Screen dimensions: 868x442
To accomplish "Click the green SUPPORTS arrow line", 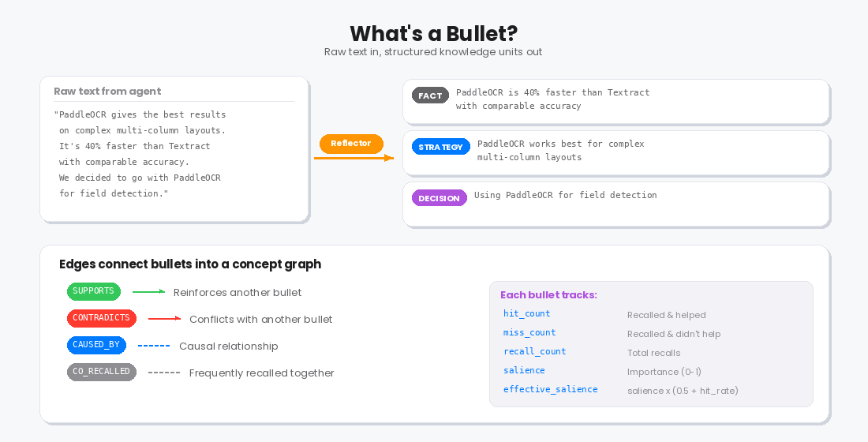I will click(149, 291).
